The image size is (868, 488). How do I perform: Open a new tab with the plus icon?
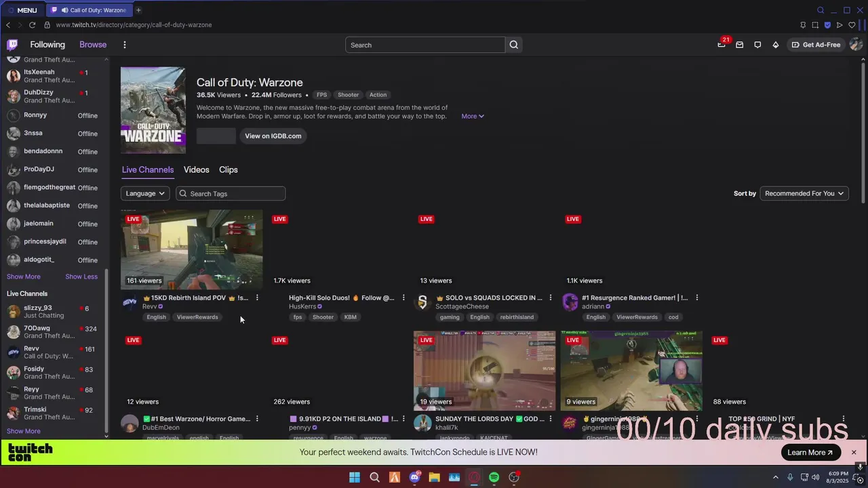[138, 10]
